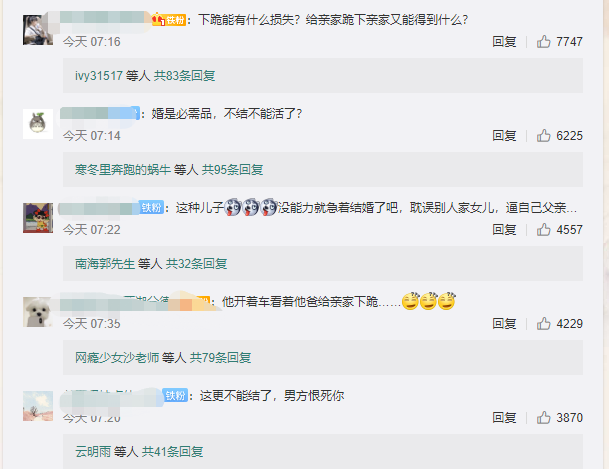
Task: Click 回复 for the 07:14 comment
Action: 504,135
